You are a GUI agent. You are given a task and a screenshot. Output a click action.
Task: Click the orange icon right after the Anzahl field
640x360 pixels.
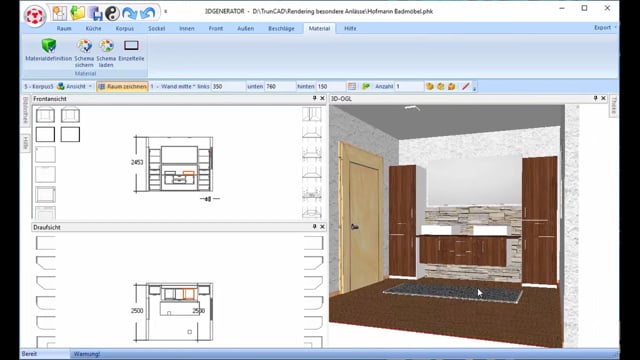tap(429, 86)
